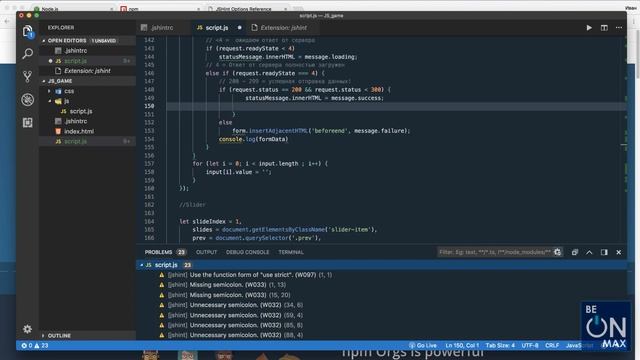This screenshot has width=640, height=360.
Task: Collapse script.js group in Problems list
Action: 142,265
